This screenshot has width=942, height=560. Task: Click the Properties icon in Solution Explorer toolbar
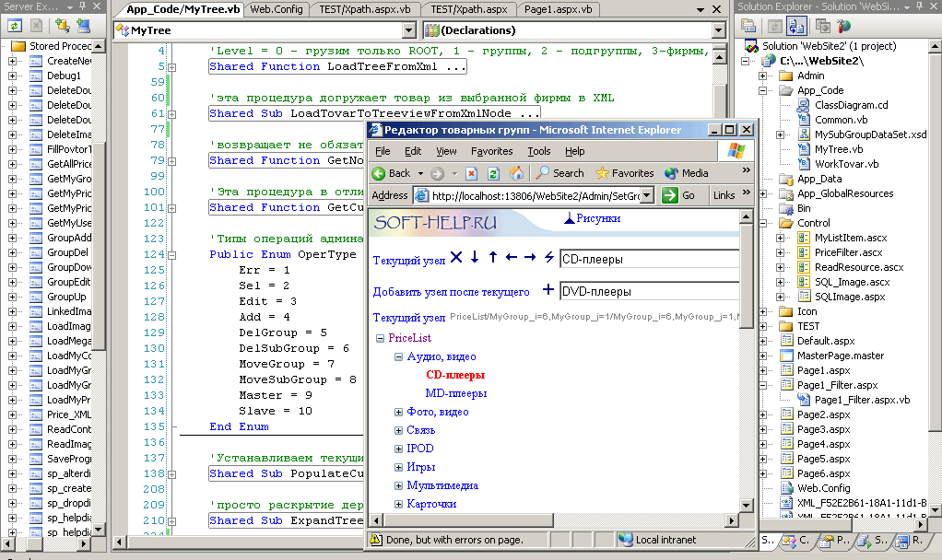click(x=748, y=25)
